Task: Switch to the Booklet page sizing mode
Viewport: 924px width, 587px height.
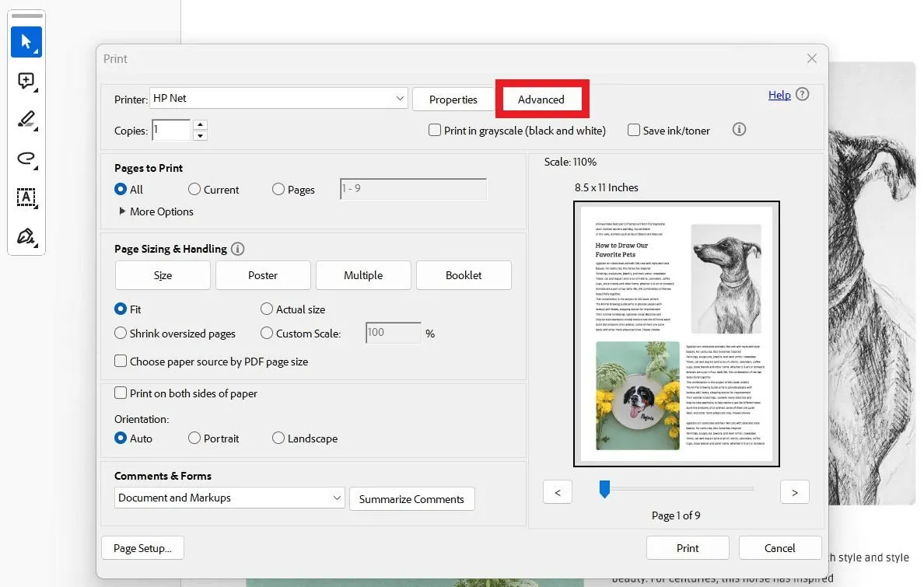Action: (x=464, y=274)
